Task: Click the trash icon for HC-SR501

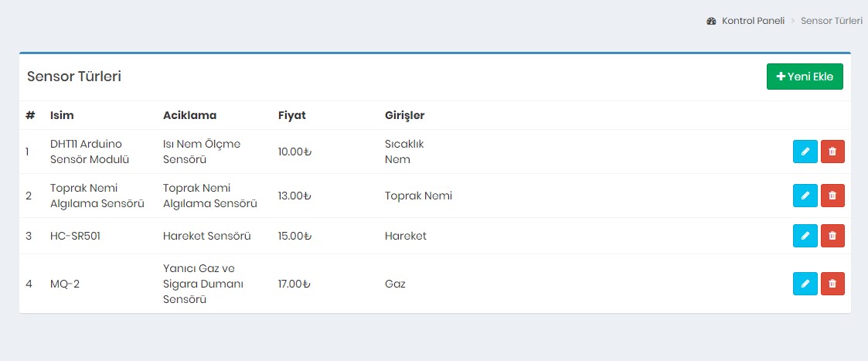Action: (832, 236)
